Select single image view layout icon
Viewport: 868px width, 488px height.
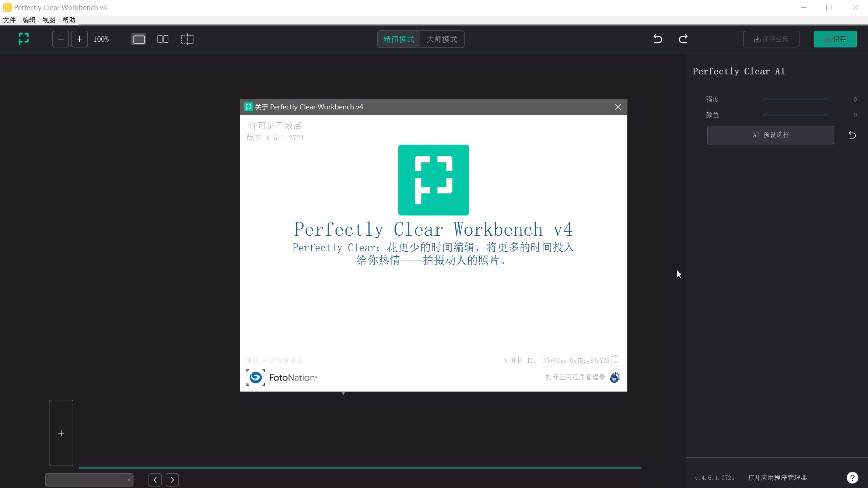(139, 39)
